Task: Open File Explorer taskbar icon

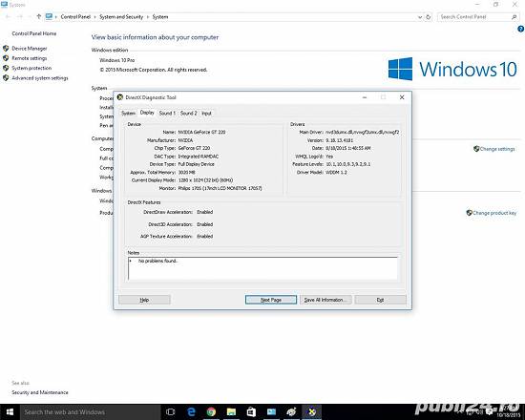Action: tap(231, 412)
